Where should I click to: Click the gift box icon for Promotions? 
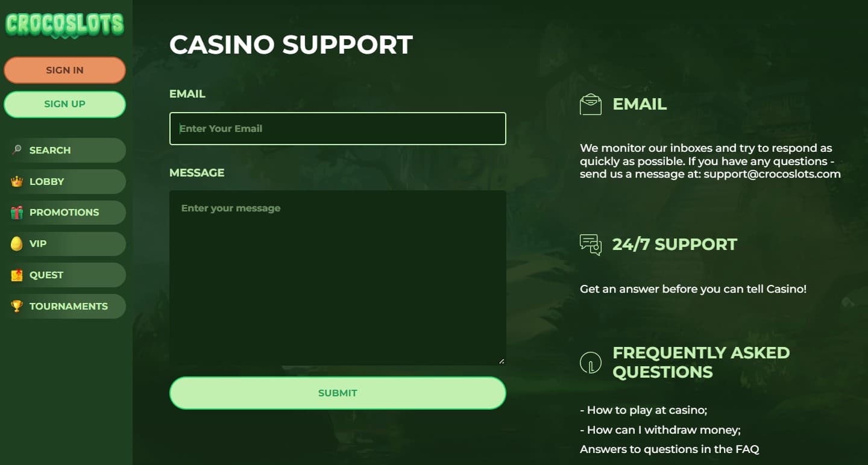(x=17, y=213)
